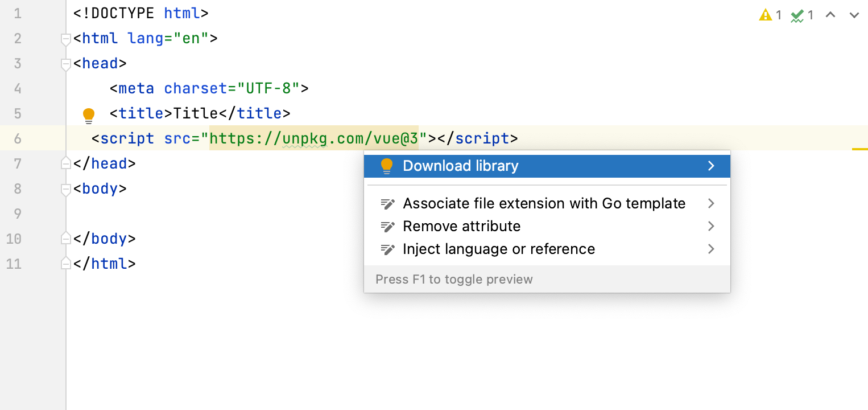Click the yellow bulb intention icon in the gutter
The height and width of the screenshot is (410, 868).
pos(89,114)
